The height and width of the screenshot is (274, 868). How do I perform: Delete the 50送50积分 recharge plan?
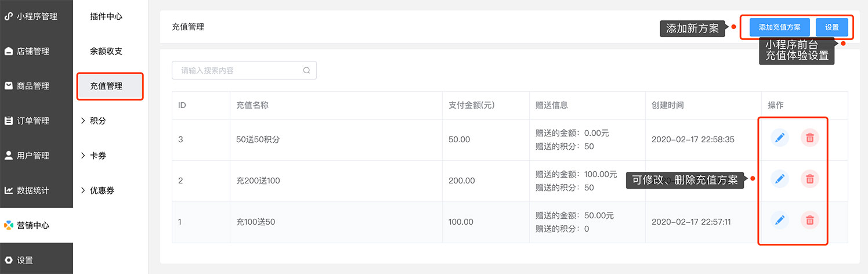(x=810, y=138)
